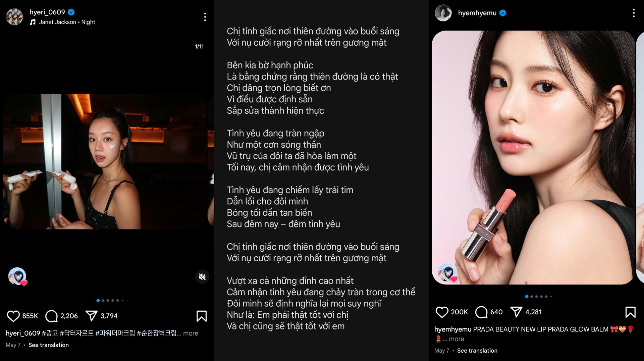Open comments on the hyeri_0609 post
The image size is (644, 361).
point(52,316)
